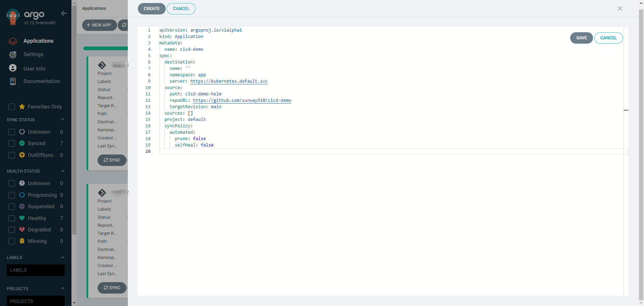Click the diamond application icon on first tile
The height and width of the screenshot is (306, 644).
pos(102,65)
